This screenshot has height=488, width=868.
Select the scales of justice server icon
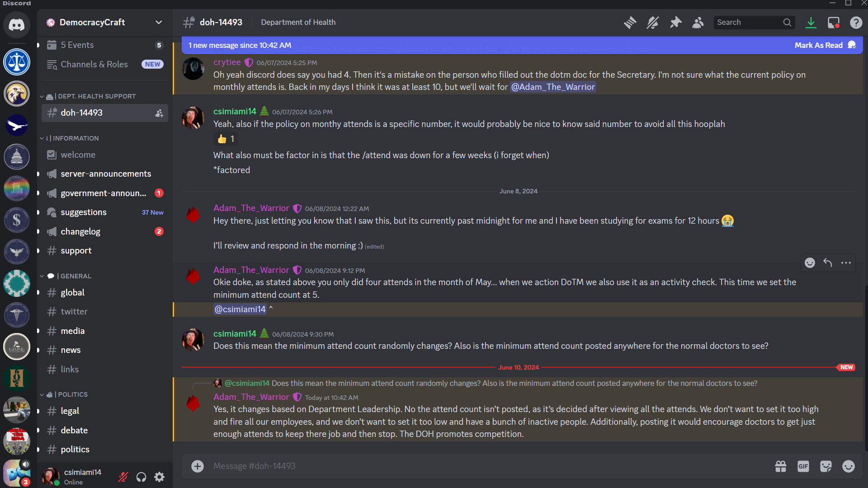click(17, 62)
